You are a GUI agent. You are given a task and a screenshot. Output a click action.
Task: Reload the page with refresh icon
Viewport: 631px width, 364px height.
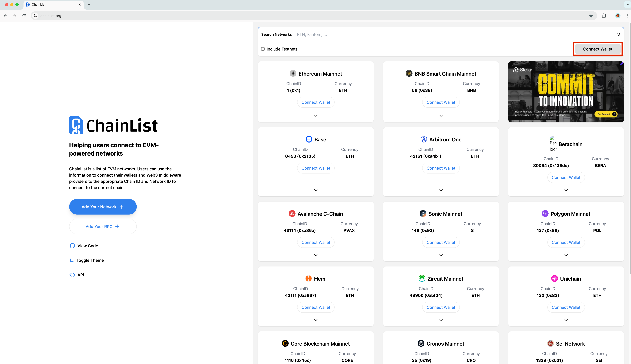[x=24, y=16]
